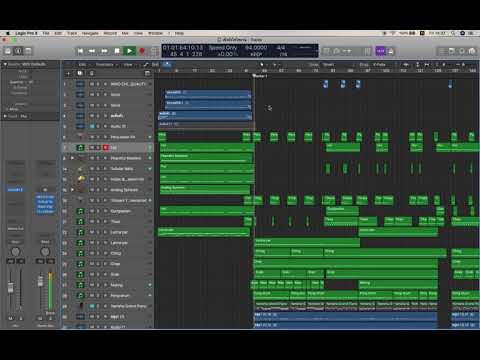The height and width of the screenshot is (360, 480).
Task: Expand the Analog Spheres track stack
Action: [x=72, y=190]
